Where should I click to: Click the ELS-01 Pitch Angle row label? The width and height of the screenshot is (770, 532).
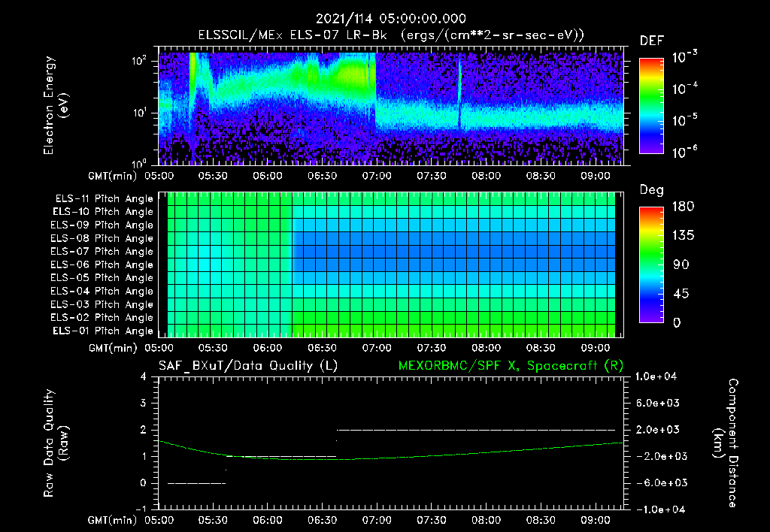(103, 331)
